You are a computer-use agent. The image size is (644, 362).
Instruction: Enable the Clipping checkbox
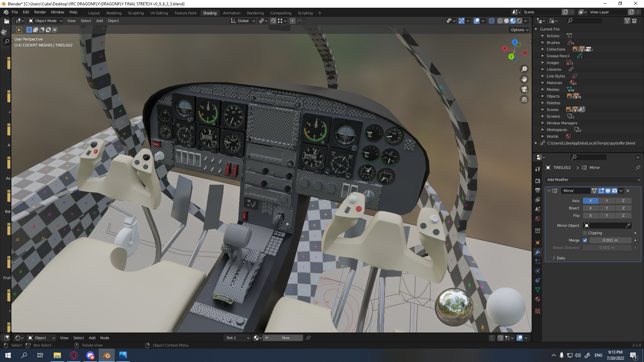[585, 233]
